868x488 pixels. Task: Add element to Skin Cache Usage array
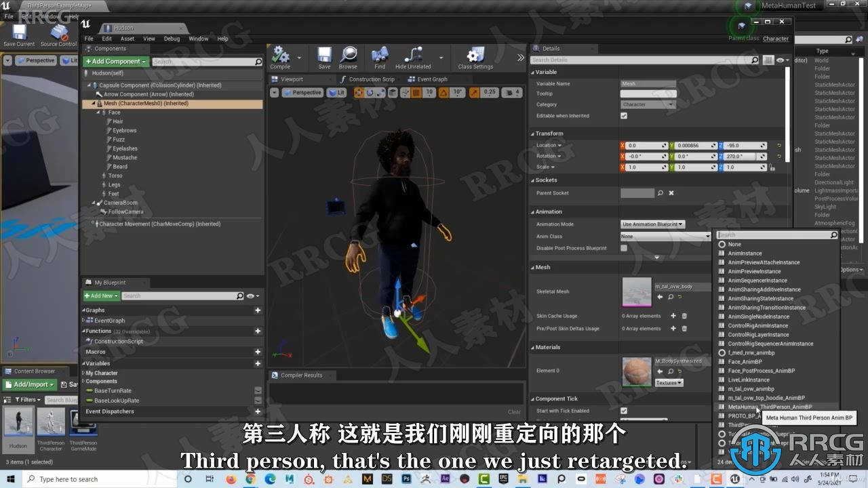point(673,316)
